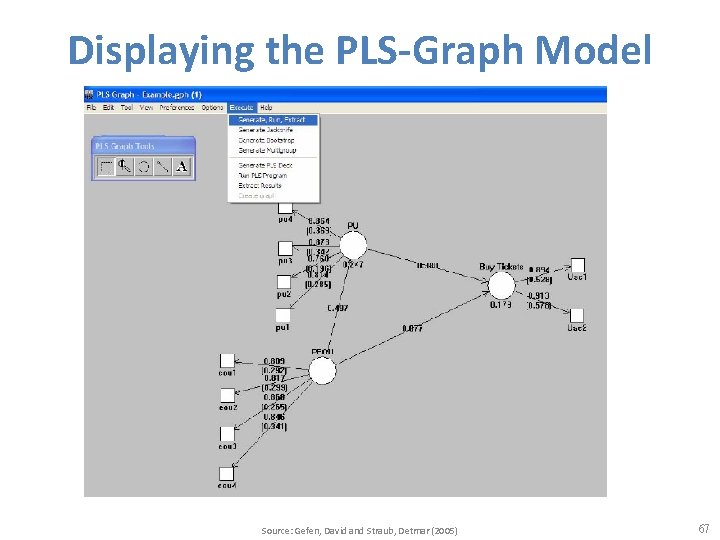720x540 pixels.
Task: Click the 0.173 value under Buy Tickets
Action: pos(501,304)
